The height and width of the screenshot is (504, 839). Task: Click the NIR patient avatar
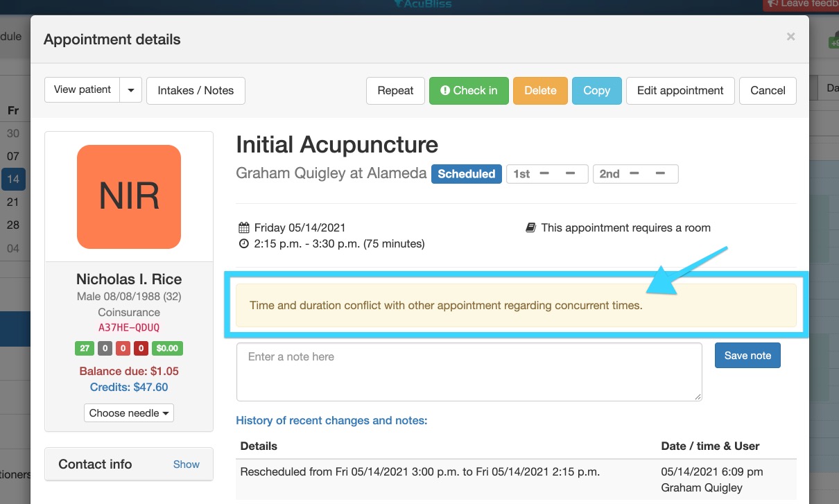click(129, 197)
